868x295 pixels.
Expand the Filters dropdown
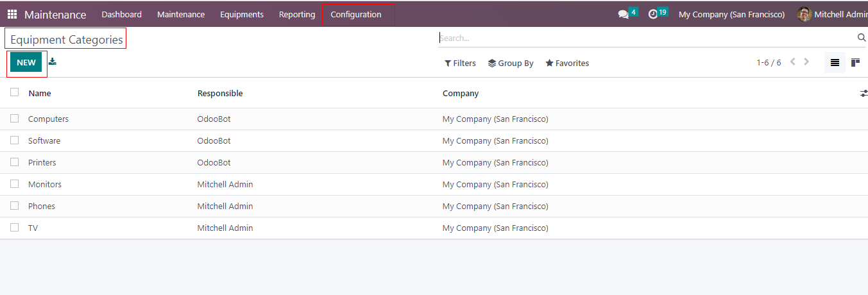460,63
